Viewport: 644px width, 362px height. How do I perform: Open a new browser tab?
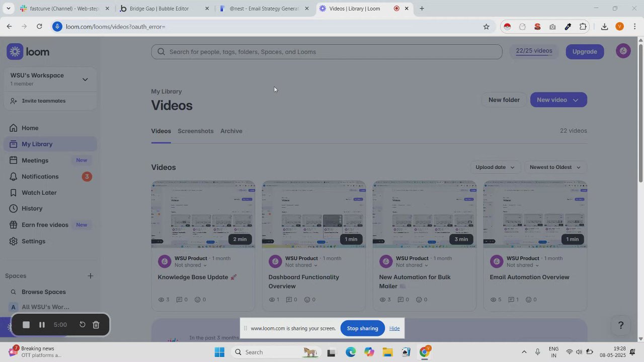pos(422,9)
